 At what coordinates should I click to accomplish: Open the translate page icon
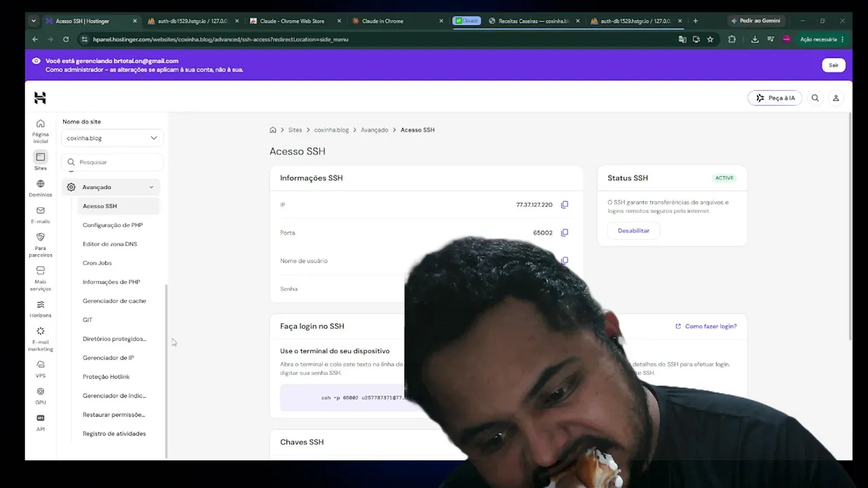click(682, 39)
